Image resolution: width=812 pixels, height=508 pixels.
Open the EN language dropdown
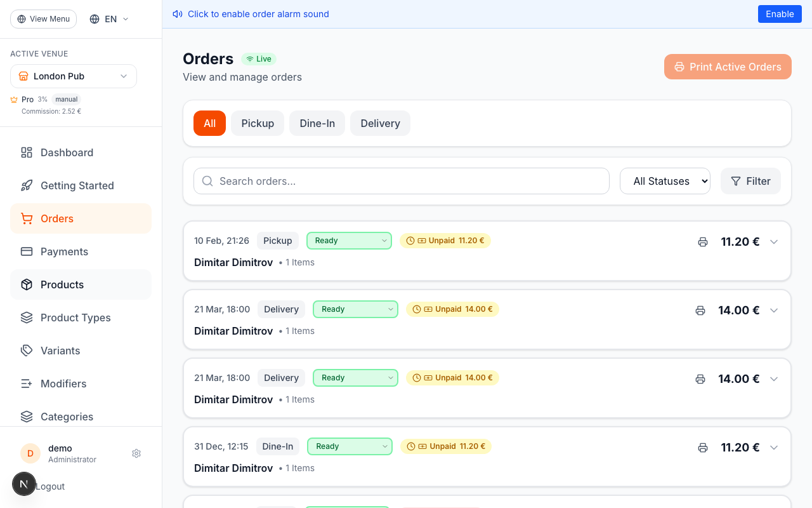[x=108, y=19]
